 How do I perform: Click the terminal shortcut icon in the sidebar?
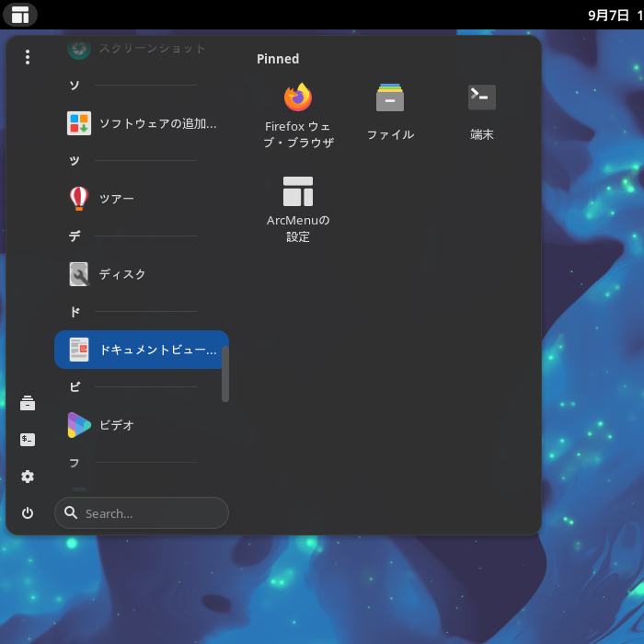coord(28,440)
